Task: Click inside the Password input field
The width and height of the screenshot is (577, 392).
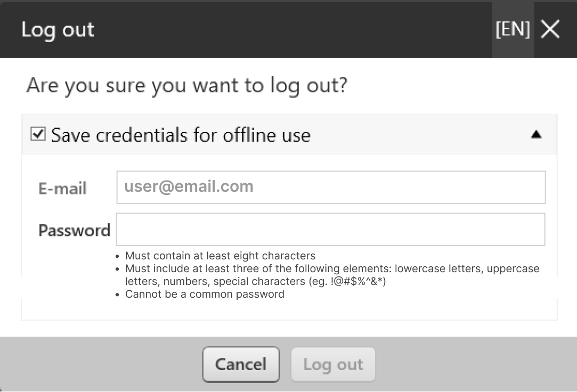Action: (330, 229)
